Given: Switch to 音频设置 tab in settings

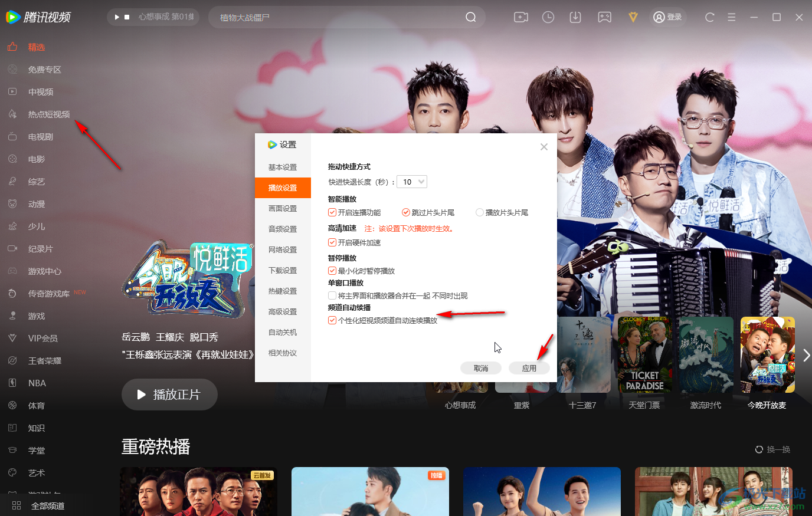Looking at the screenshot, I should tap(283, 229).
